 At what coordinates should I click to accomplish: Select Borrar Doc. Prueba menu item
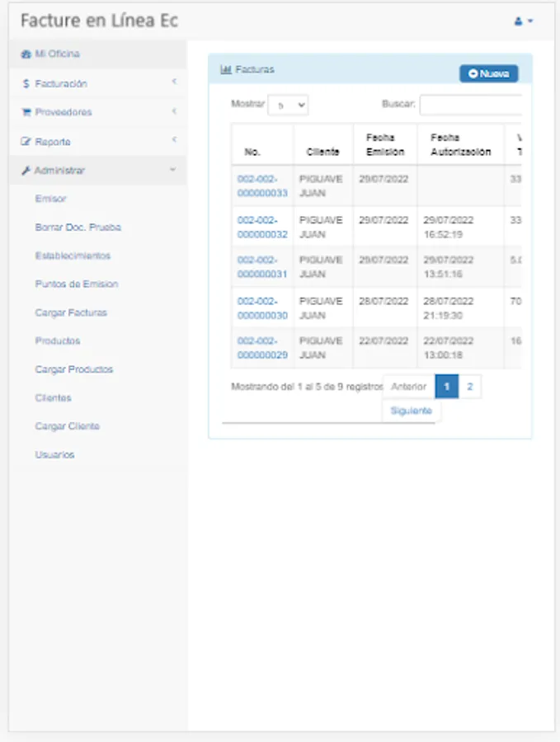[78, 228]
